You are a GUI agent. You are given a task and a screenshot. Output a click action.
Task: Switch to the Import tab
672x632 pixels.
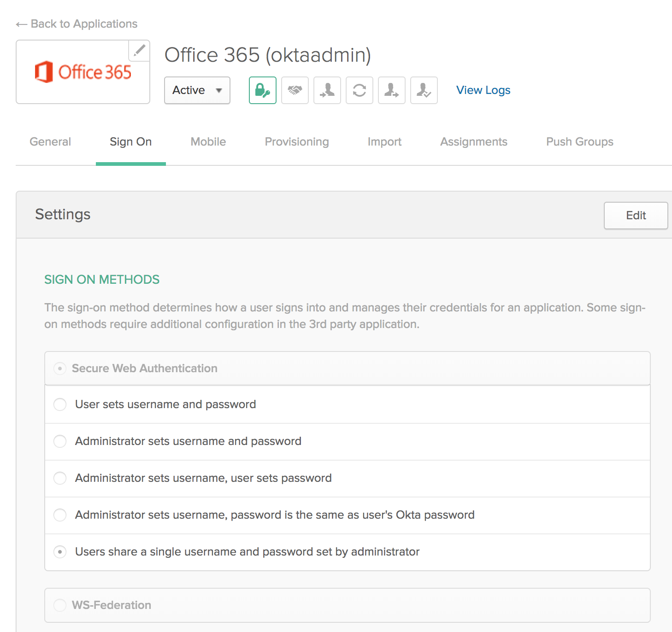click(x=384, y=142)
